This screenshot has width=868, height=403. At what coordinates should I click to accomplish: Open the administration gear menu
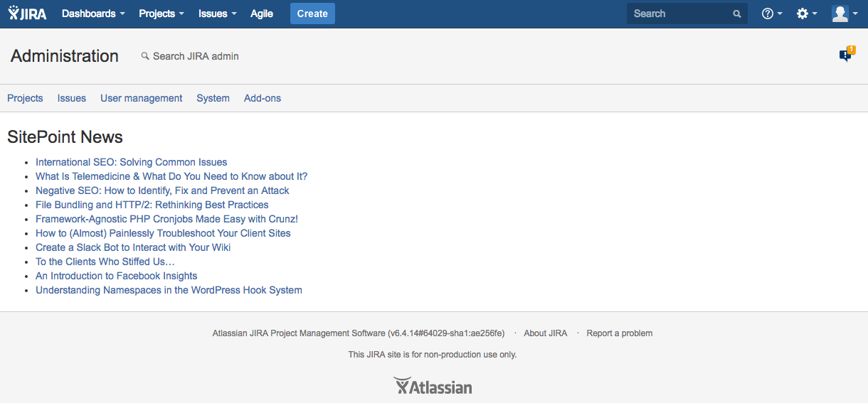coord(807,14)
